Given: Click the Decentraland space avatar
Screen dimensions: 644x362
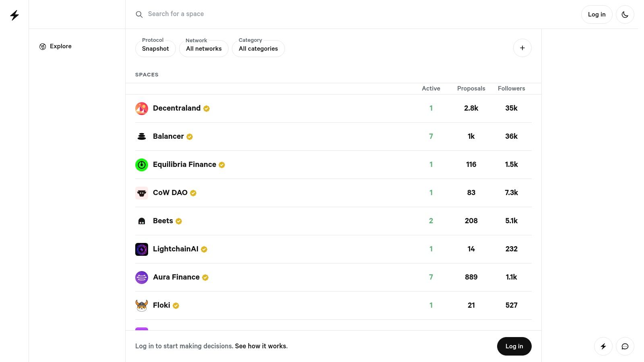Looking at the screenshot, I should [x=142, y=109].
